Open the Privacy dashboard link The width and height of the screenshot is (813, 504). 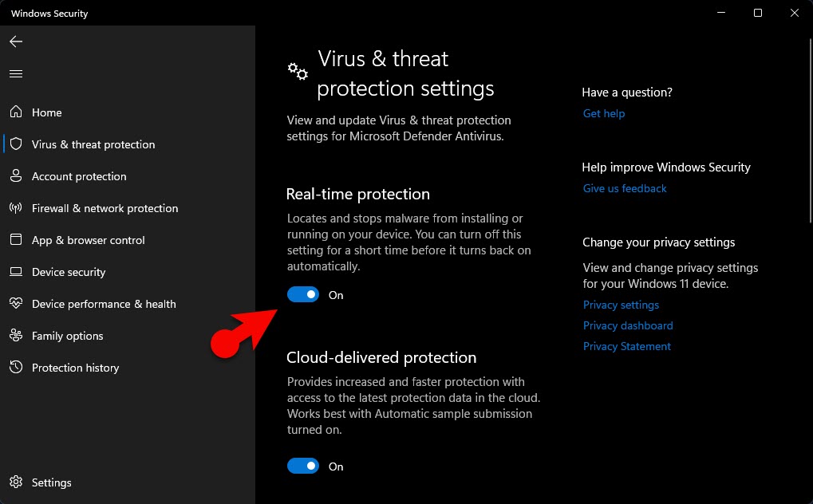(628, 325)
